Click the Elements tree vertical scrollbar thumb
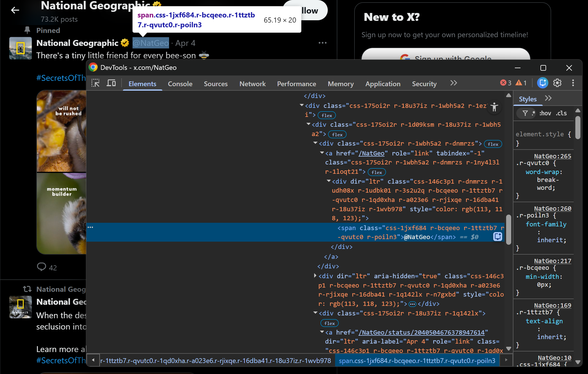 [508, 230]
